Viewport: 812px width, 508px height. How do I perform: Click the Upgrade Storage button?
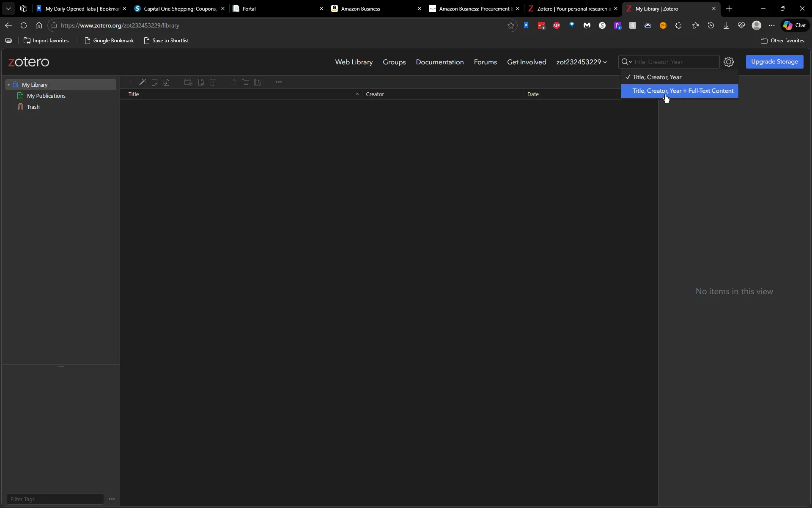point(775,62)
